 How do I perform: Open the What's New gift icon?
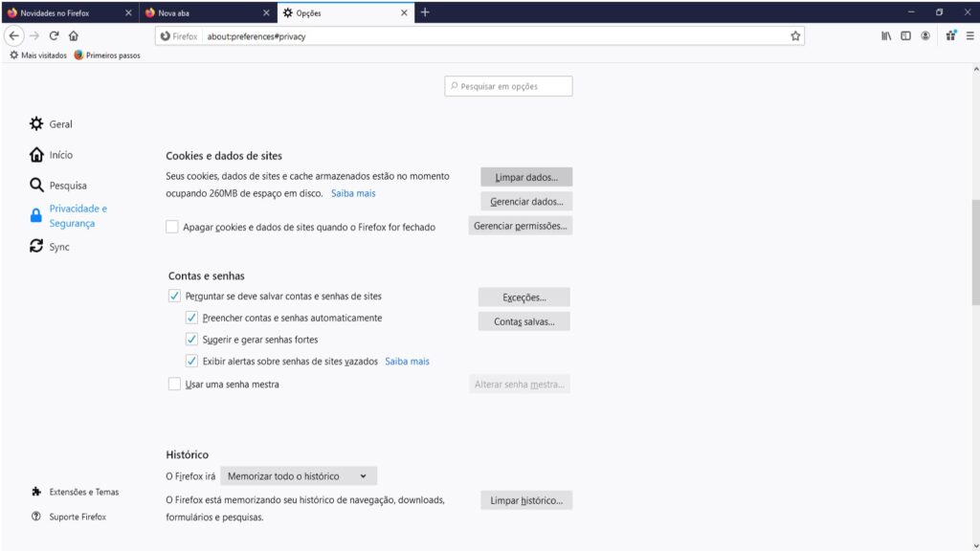[x=950, y=36]
